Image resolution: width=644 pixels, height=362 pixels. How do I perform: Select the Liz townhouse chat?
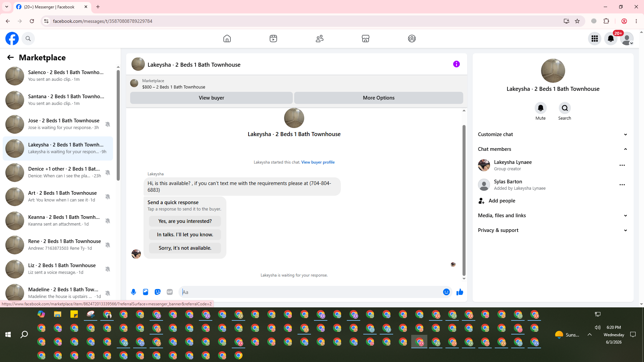58,269
